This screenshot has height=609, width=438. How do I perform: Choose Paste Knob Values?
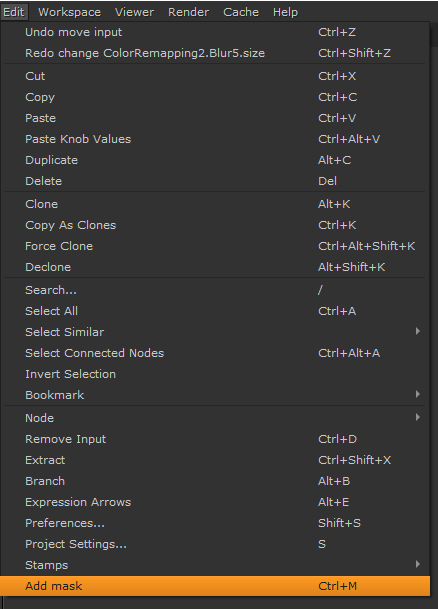(x=215, y=139)
